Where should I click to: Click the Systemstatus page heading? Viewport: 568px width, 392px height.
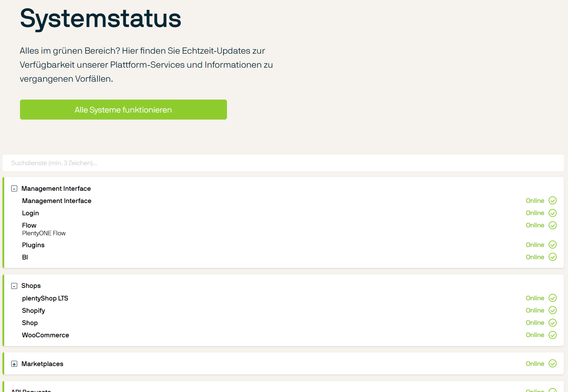pos(101,19)
